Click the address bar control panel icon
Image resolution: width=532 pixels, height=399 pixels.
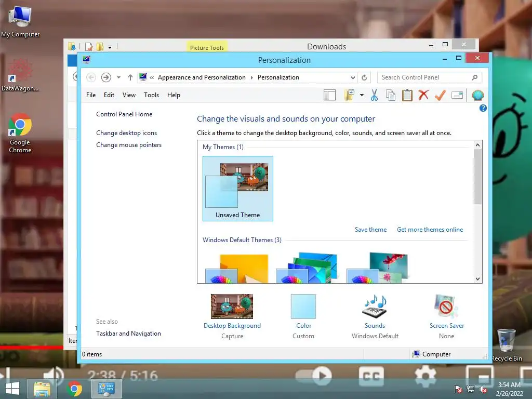143,77
